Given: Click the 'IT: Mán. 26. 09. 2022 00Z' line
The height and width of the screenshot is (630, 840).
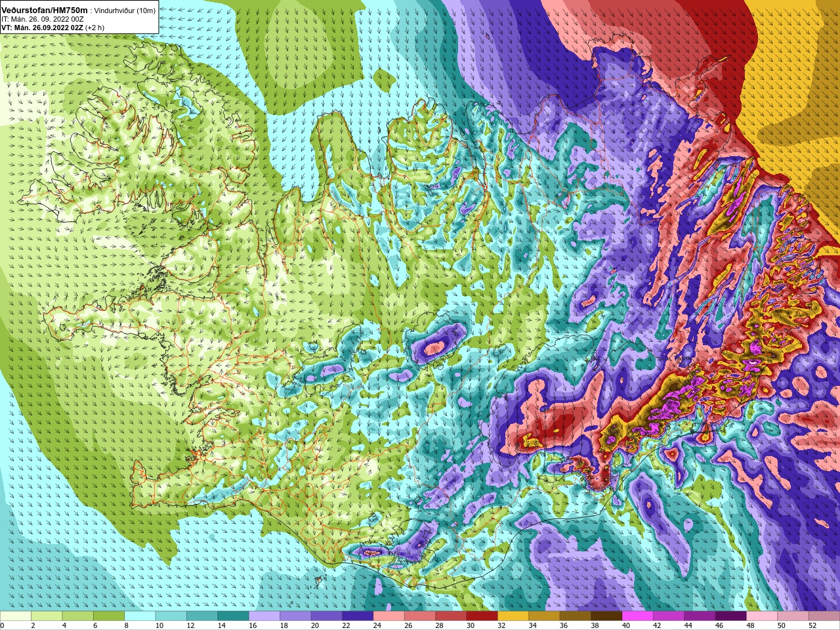Looking at the screenshot, I should (x=42, y=19).
